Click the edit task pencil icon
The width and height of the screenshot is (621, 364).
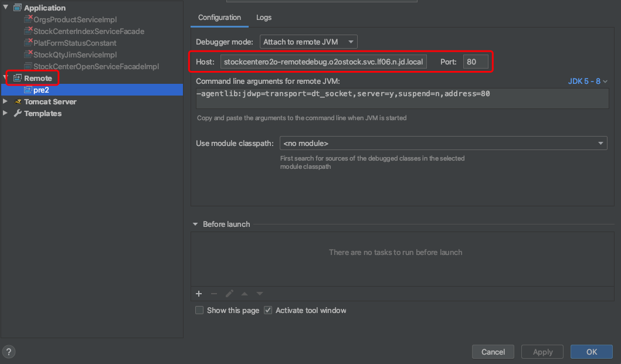tap(229, 294)
